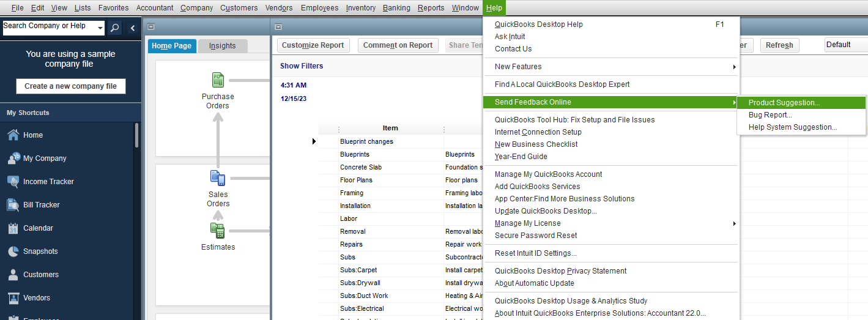Viewport: 868px width, 320px height.
Task: Open the Window menu
Action: coord(466,8)
